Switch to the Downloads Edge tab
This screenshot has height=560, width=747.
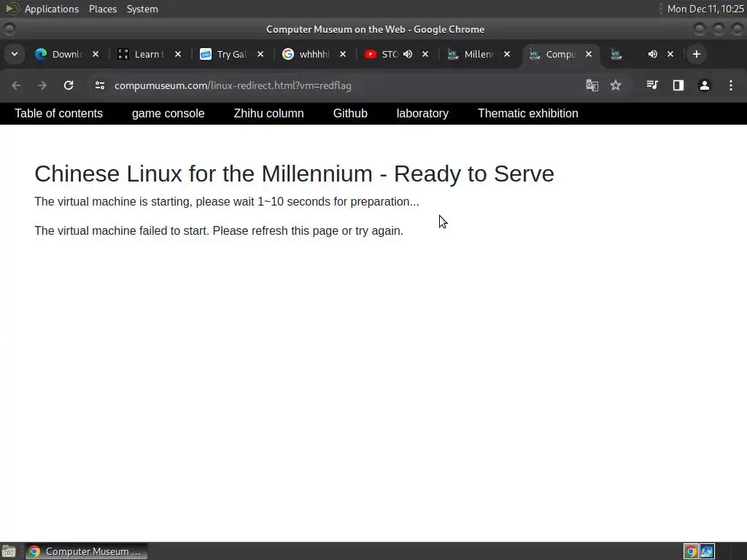[x=59, y=54]
